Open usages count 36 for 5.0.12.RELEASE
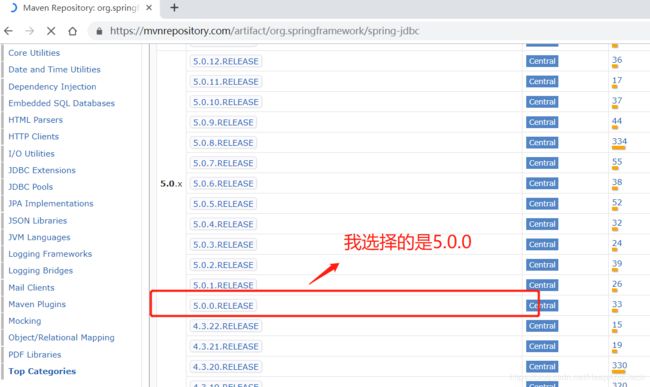 (617, 60)
